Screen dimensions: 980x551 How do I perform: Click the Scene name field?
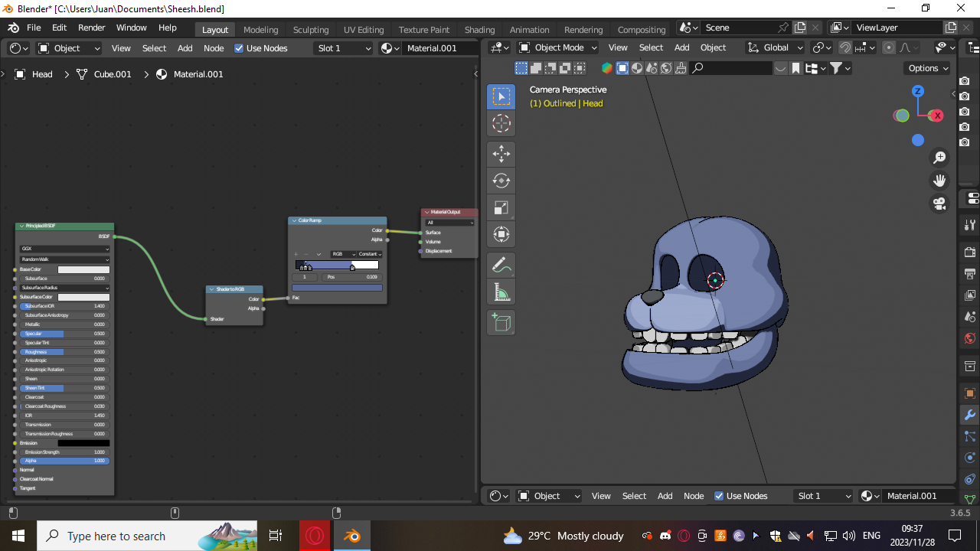tap(739, 28)
